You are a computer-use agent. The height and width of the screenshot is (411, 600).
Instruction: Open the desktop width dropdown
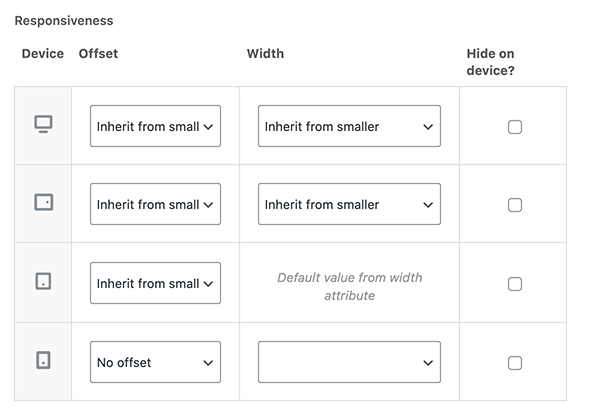point(349,126)
